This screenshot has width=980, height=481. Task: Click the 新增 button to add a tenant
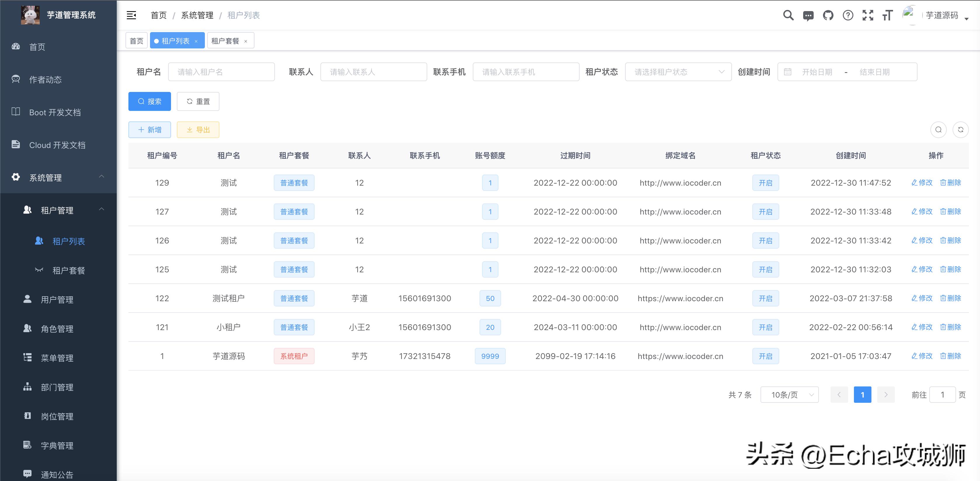pyautogui.click(x=149, y=129)
